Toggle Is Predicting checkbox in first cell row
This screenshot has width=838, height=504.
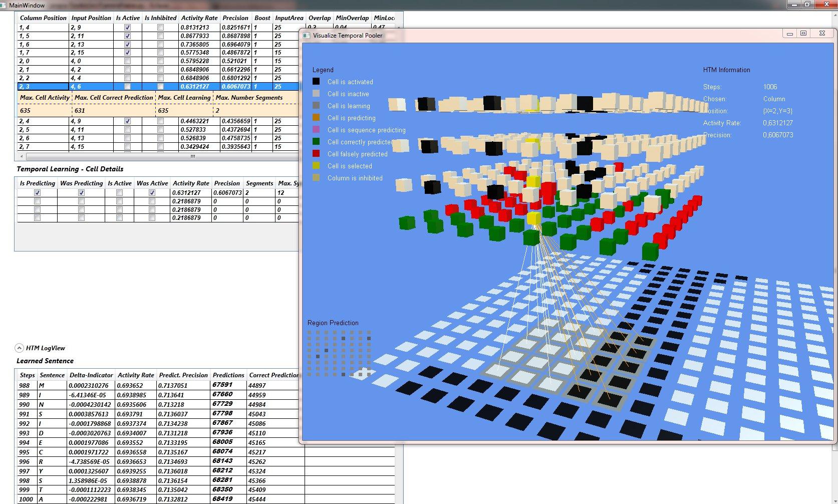coord(37,193)
